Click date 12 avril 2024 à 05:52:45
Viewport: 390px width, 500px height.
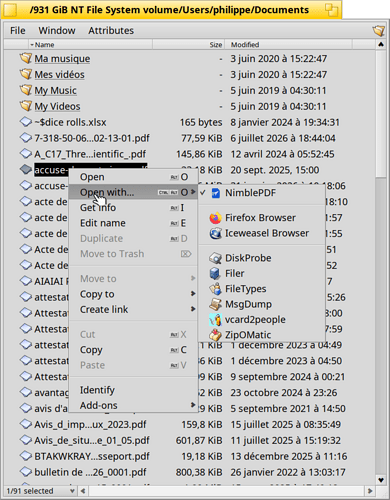(282, 154)
